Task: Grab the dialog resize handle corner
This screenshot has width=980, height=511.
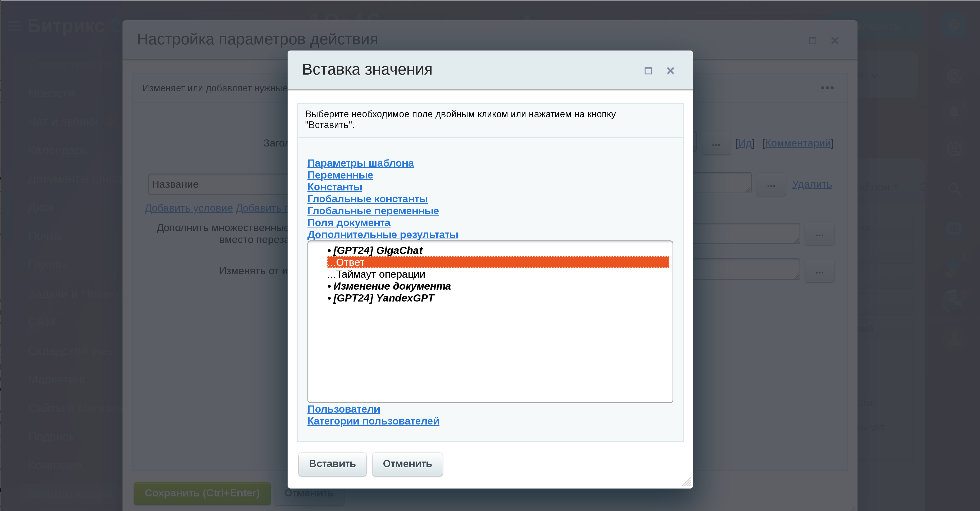Action: click(686, 482)
